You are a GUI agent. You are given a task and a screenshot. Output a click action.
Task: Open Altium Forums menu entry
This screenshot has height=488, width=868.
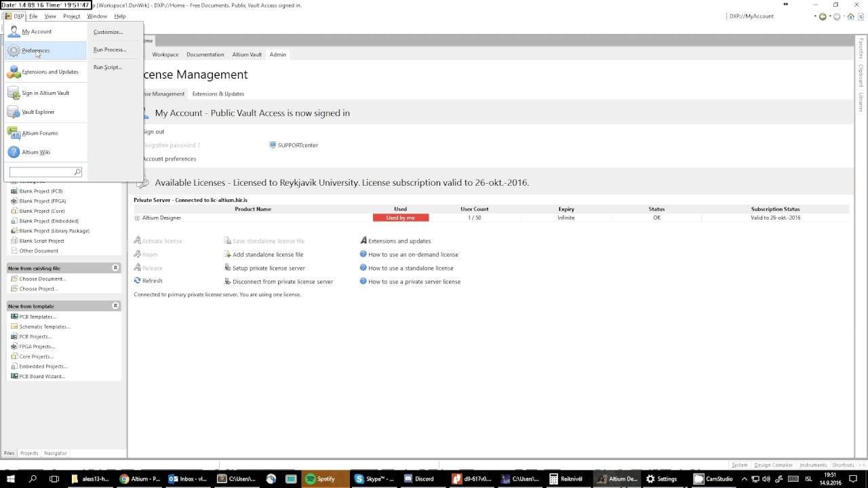39,133
